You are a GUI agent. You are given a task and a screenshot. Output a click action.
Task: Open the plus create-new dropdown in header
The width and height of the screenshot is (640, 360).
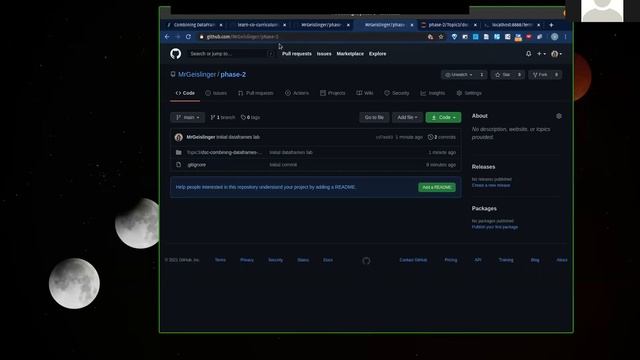541,53
